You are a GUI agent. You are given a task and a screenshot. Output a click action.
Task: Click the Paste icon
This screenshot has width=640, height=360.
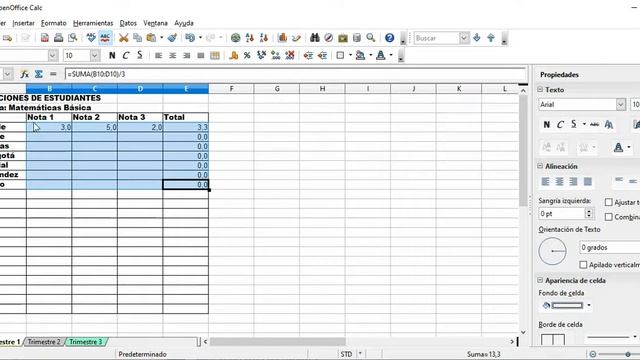(151, 38)
